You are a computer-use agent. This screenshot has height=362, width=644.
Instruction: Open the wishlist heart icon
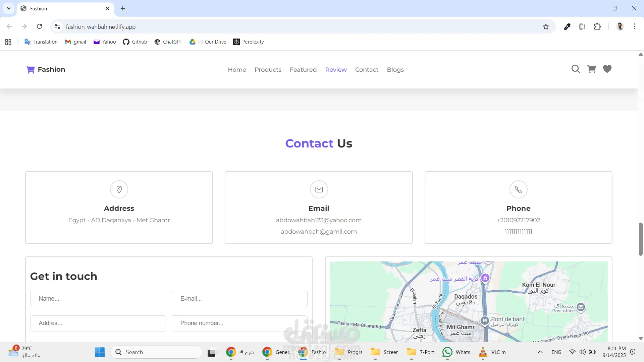pyautogui.click(x=607, y=69)
